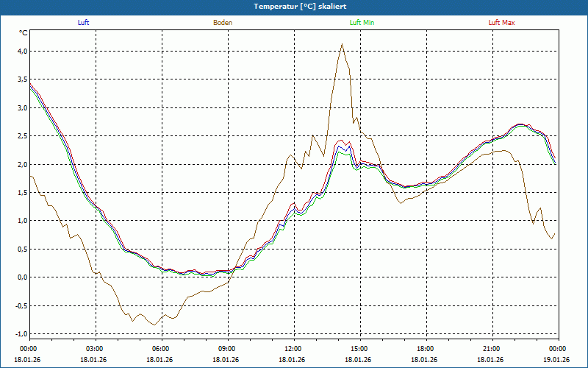
Task: Click the 'Temperatur [°C] skaliert' chart title
Action: click(294, 6)
